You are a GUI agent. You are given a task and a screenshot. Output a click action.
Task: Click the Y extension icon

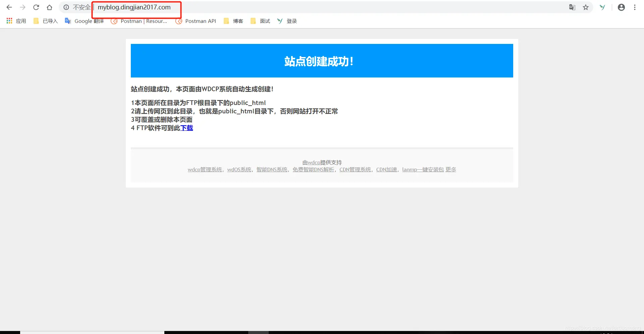(602, 7)
